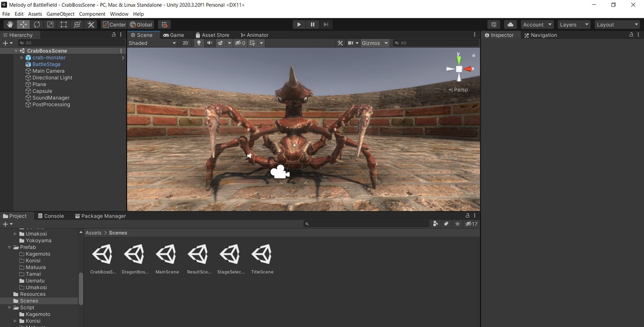The image size is (644, 327).
Task: Show favorites star in Project panel
Action: click(x=458, y=224)
